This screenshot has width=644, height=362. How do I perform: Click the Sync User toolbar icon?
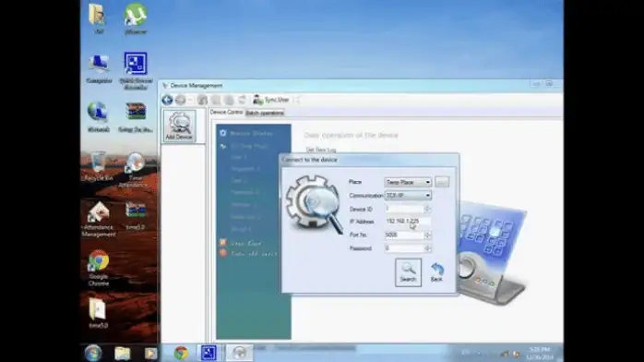coord(271,100)
